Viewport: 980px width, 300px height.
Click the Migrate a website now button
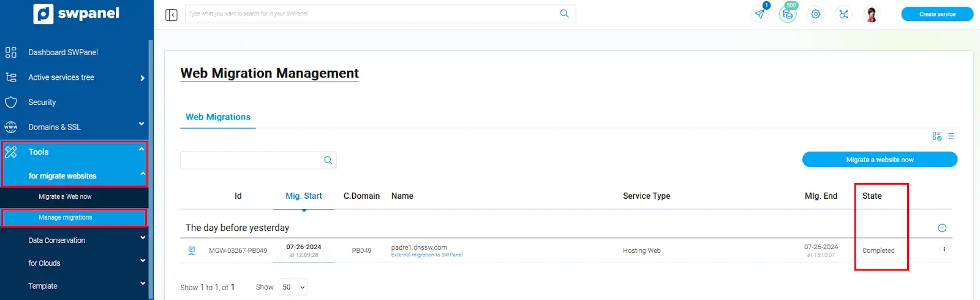pos(880,160)
